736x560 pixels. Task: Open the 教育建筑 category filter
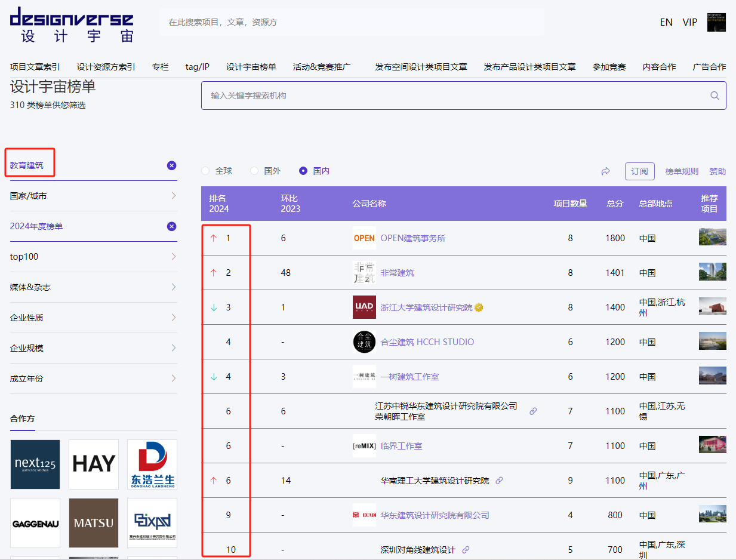click(x=27, y=165)
